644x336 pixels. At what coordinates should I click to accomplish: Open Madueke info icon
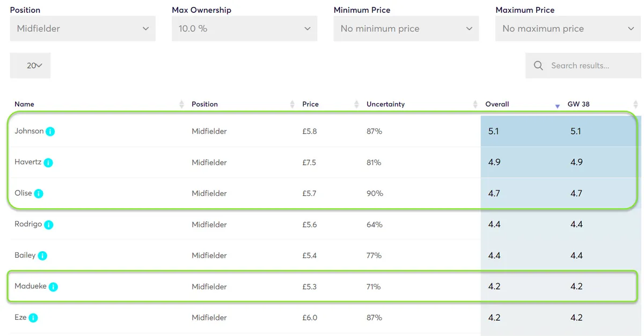[53, 287]
